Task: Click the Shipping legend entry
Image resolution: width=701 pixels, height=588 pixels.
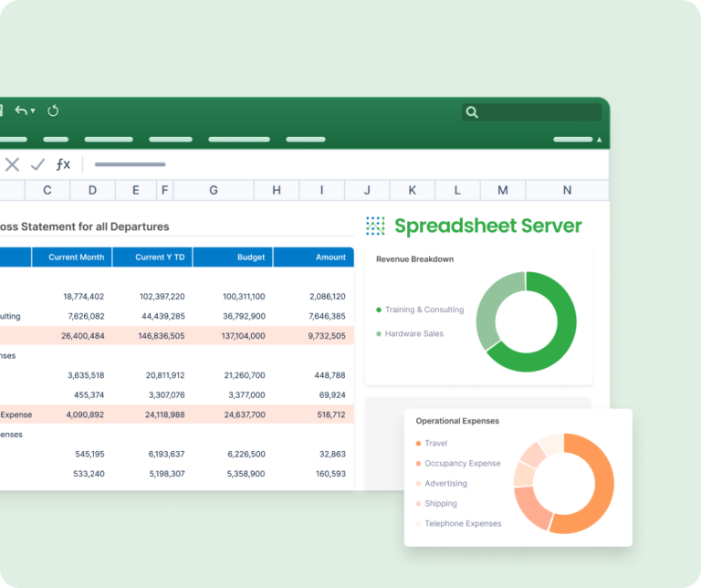Action: 436,503
